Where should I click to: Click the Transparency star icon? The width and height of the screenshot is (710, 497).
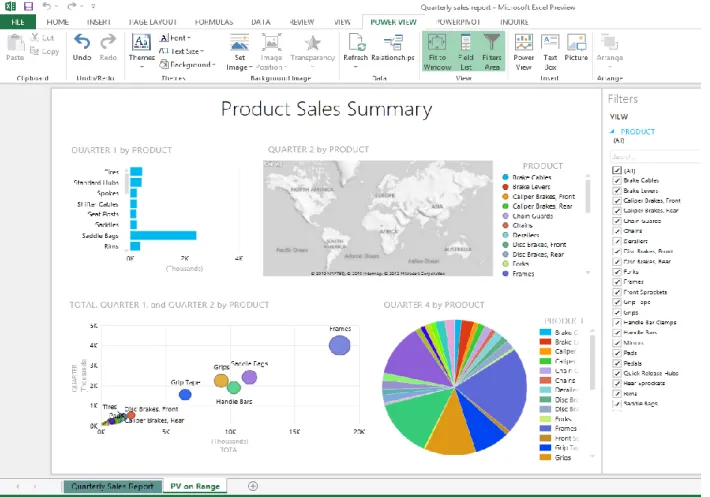point(312,43)
